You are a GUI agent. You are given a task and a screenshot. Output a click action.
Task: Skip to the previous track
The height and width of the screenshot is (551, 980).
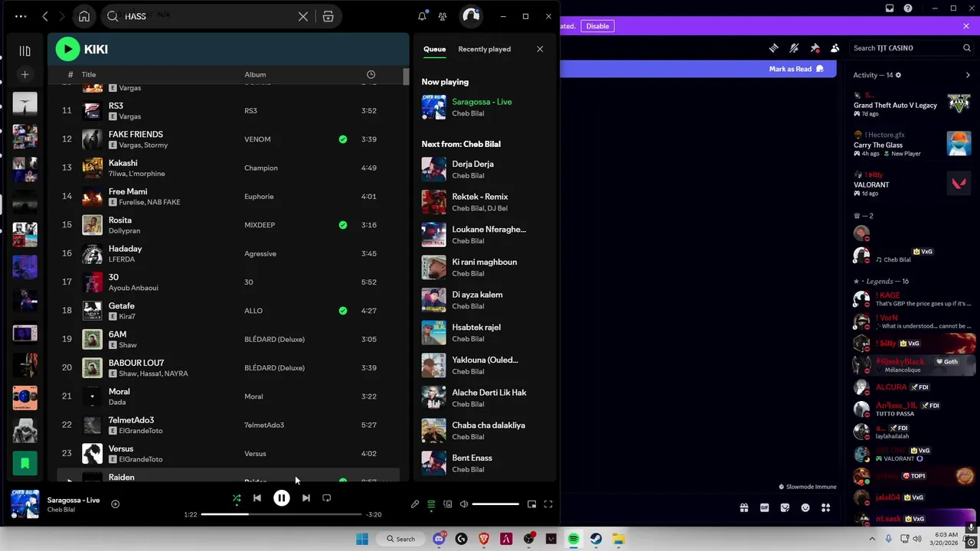click(257, 498)
